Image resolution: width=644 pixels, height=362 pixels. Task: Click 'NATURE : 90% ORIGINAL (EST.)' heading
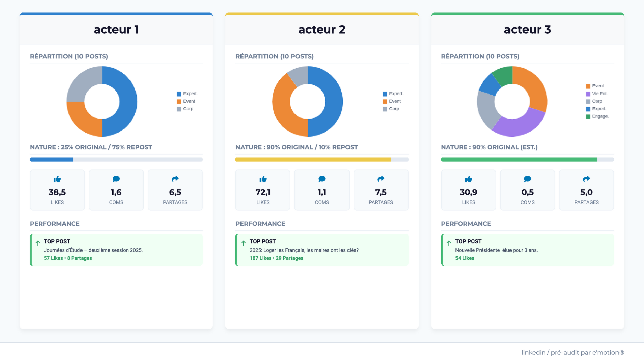coord(489,147)
